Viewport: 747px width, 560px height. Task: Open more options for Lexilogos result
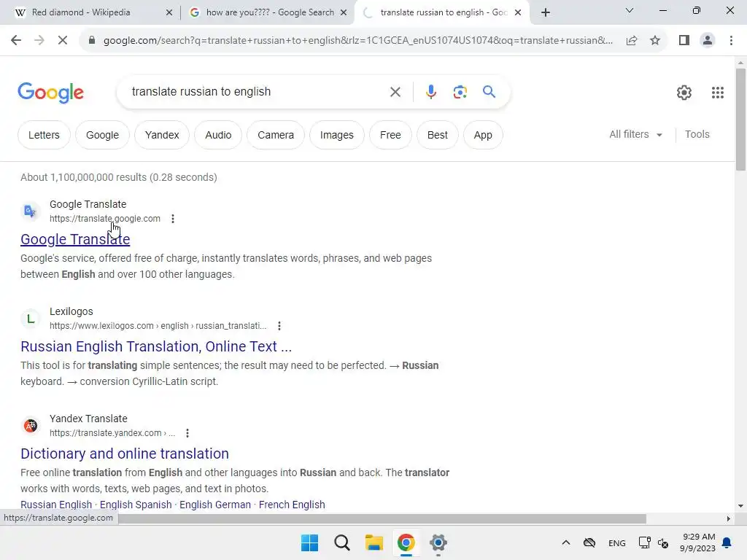(x=279, y=326)
